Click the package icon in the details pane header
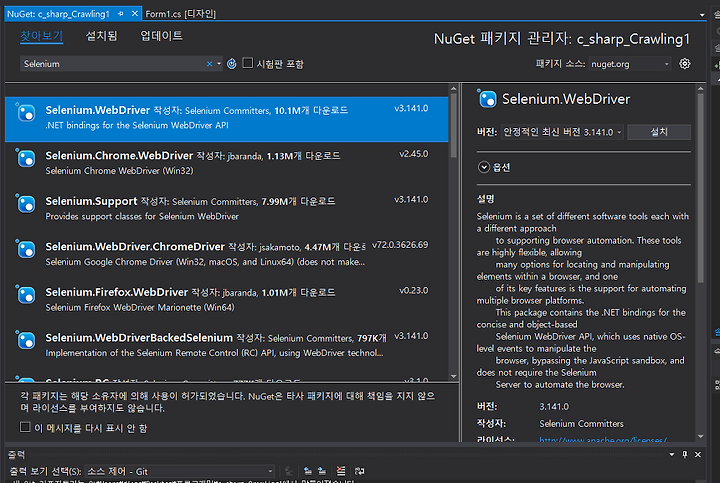This screenshot has width=720, height=483. [487, 99]
